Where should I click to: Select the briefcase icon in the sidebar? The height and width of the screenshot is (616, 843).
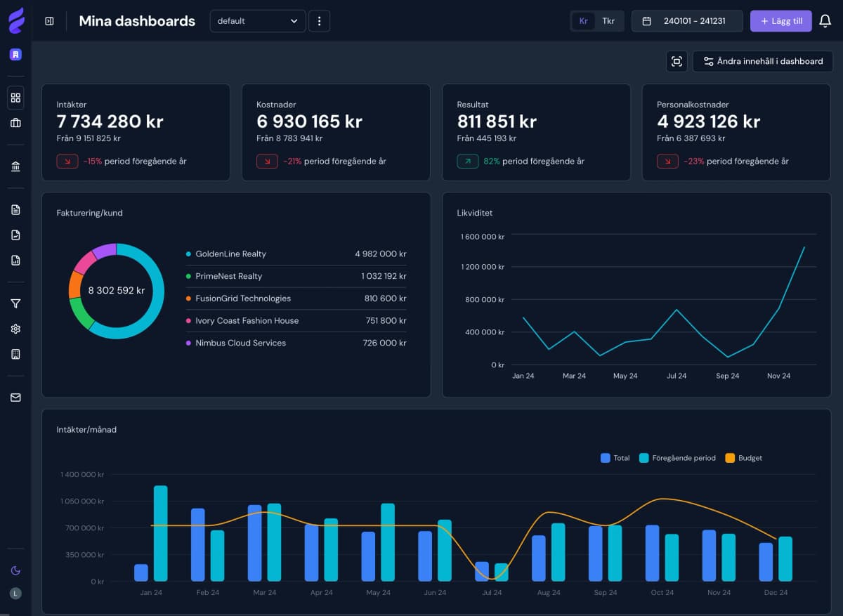click(15, 124)
